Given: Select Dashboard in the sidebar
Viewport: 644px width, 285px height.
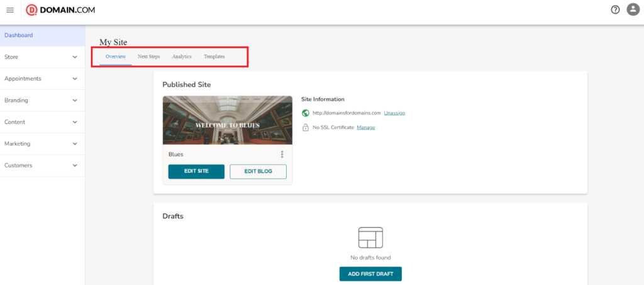Looking at the screenshot, I should [43, 35].
